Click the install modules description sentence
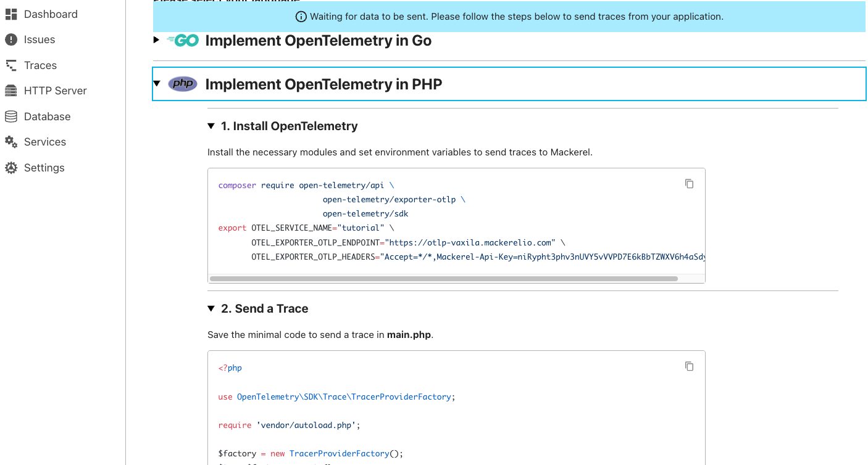Screen dimensions: 868x465 (x=400, y=152)
